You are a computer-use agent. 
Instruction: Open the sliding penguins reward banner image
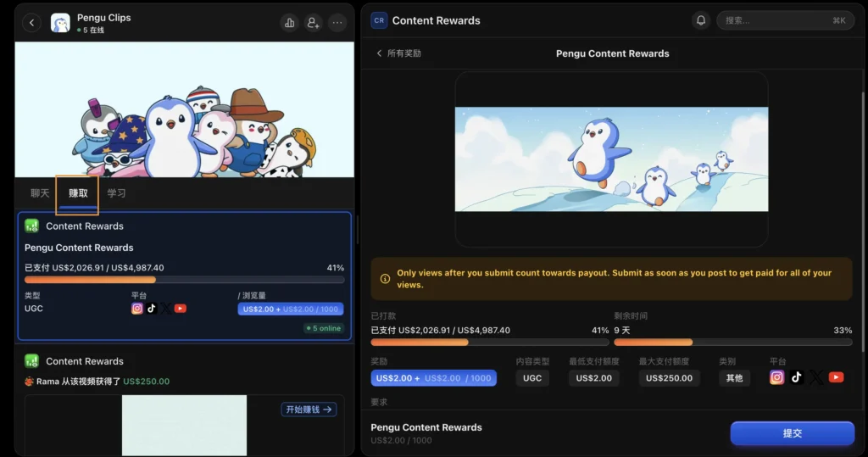click(x=611, y=159)
